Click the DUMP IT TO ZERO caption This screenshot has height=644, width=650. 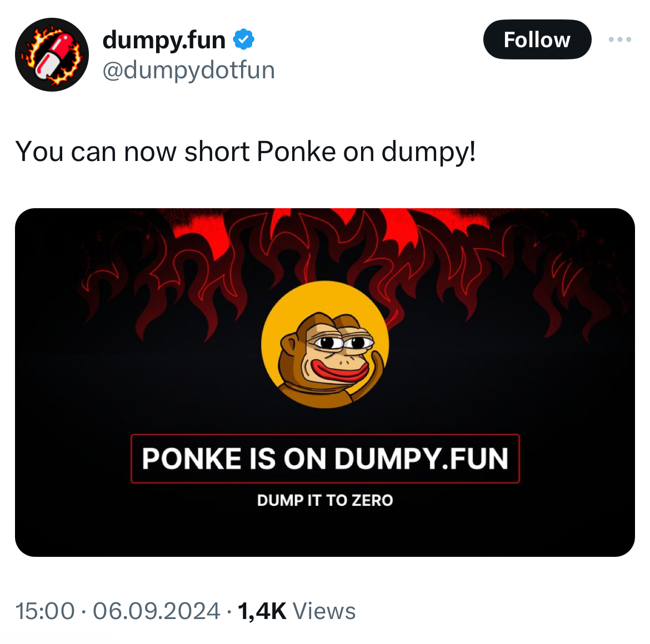click(x=325, y=500)
